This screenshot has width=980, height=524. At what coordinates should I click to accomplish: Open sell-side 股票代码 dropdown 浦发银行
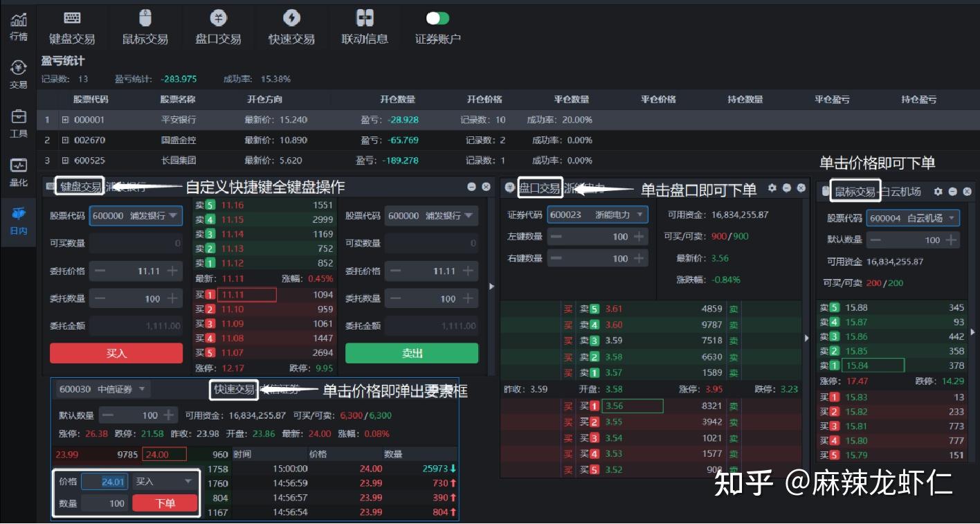431,216
